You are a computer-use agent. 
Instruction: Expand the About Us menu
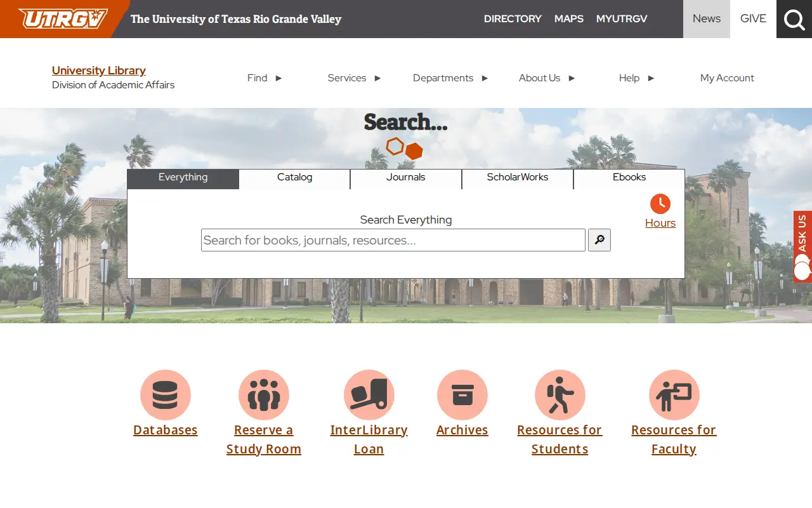(547, 78)
